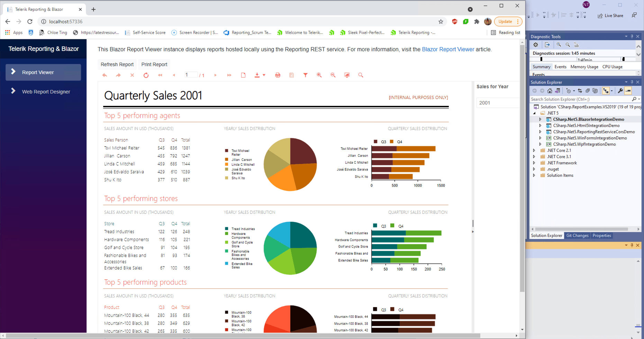Collapse all nodes in Solution Explorer
The image size is (644, 339).
587,90
